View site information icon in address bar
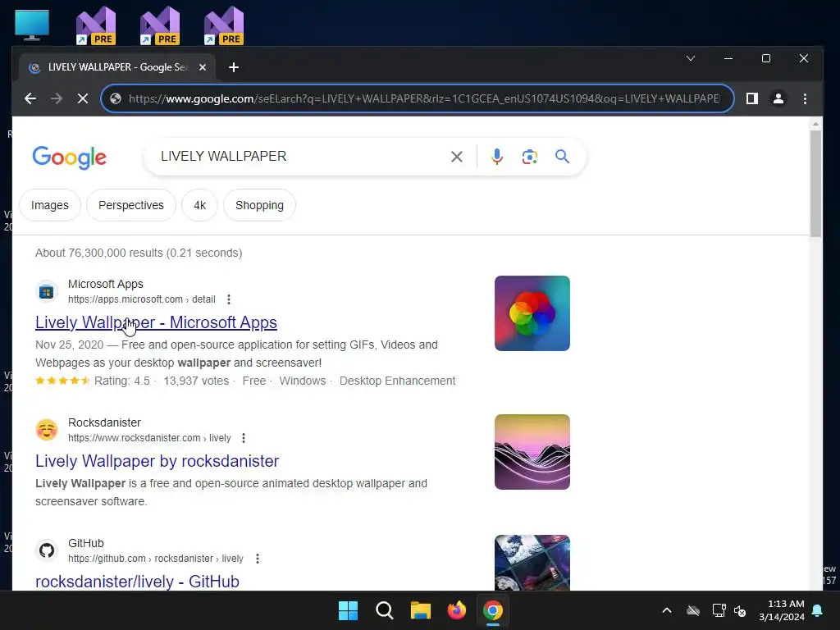 tap(116, 98)
